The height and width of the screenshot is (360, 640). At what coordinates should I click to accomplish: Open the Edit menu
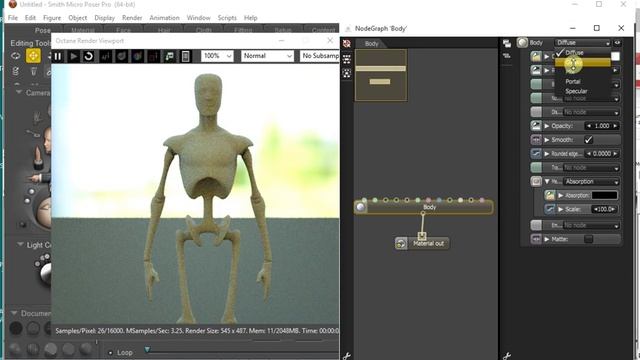point(30,18)
